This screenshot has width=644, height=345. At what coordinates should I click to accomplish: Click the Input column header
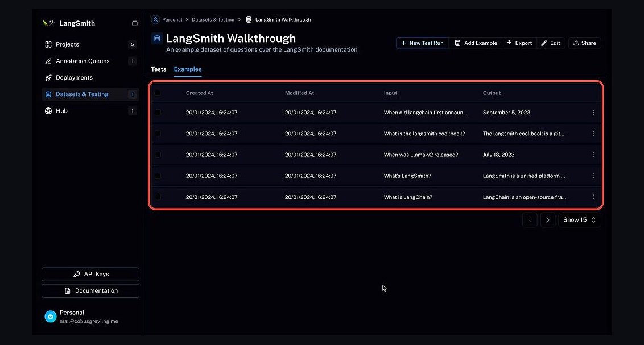tap(390, 93)
